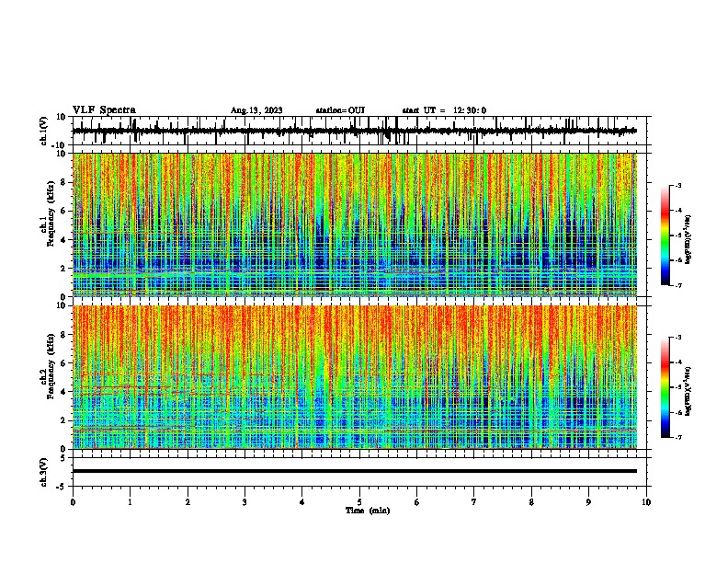Click the "3" tick label on the Time axis
The image size is (728, 563).
245,502
